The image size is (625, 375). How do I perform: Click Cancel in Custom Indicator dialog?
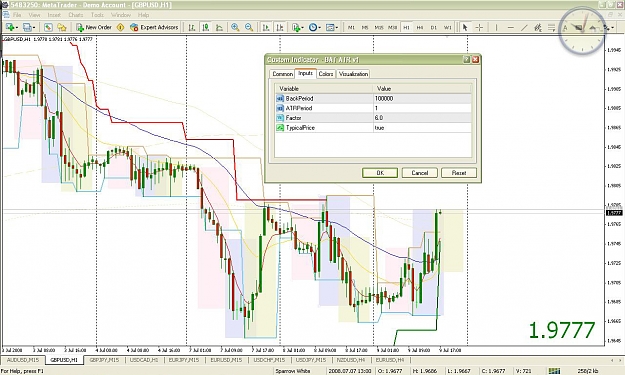(x=420, y=173)
